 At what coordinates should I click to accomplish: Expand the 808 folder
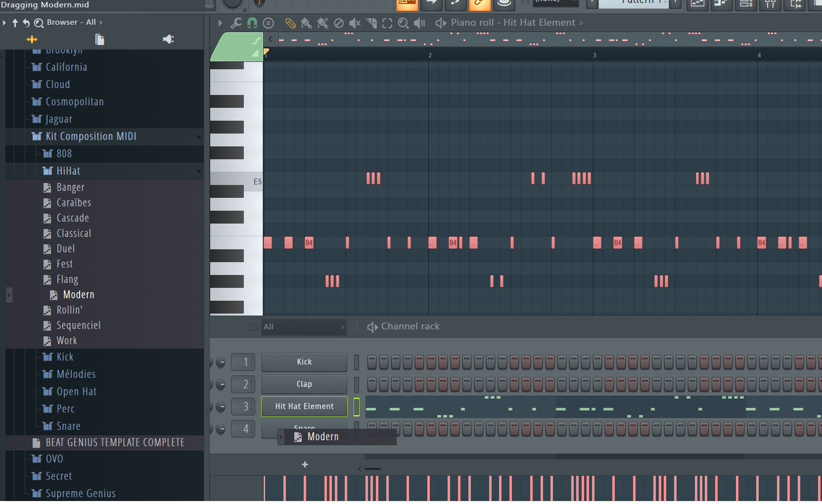tap(64, 154)
